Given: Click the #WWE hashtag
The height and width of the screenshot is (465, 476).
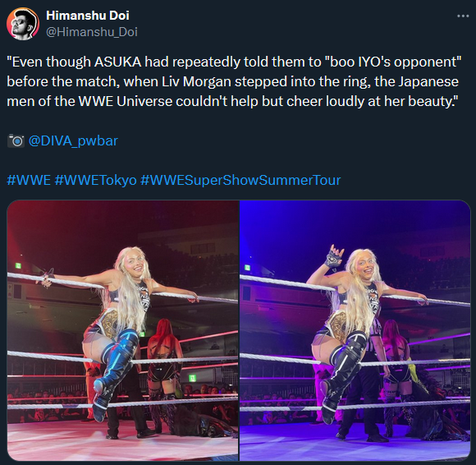Looking at the screenshot, I should coord(29,180).
